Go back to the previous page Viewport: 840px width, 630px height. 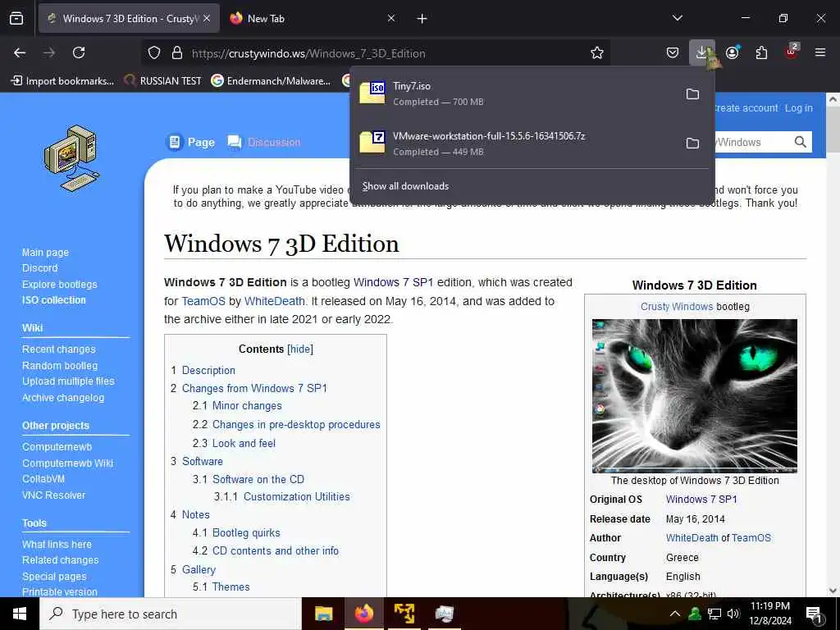[20, 52]
